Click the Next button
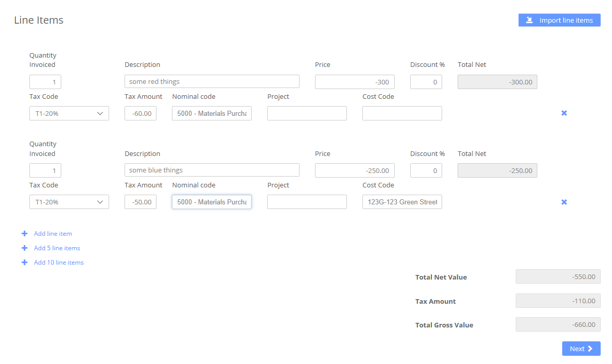 tap(581, 349)
